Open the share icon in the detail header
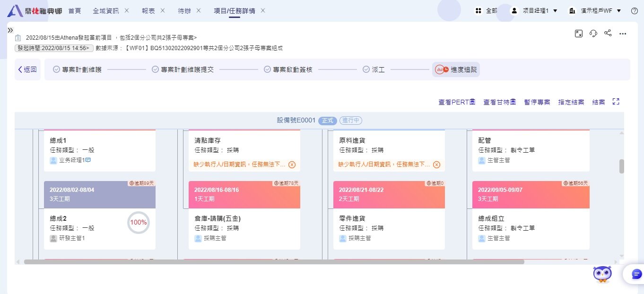The height and width of the screenshot is (294, 644). 608,34
